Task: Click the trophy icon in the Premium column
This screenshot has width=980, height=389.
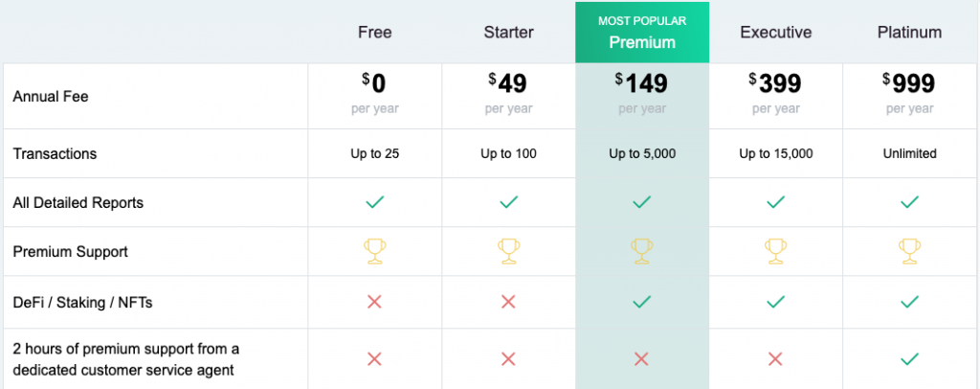Action: (x=642, y=251)
